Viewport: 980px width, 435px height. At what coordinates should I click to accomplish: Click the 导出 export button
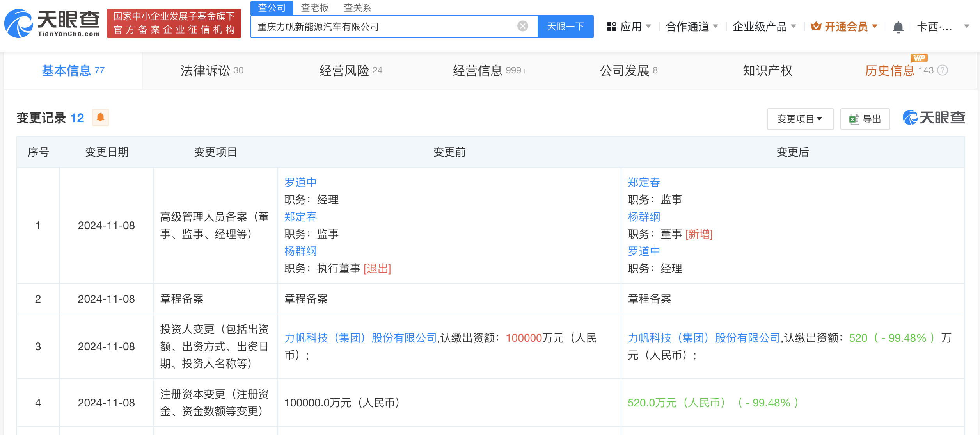865,119
